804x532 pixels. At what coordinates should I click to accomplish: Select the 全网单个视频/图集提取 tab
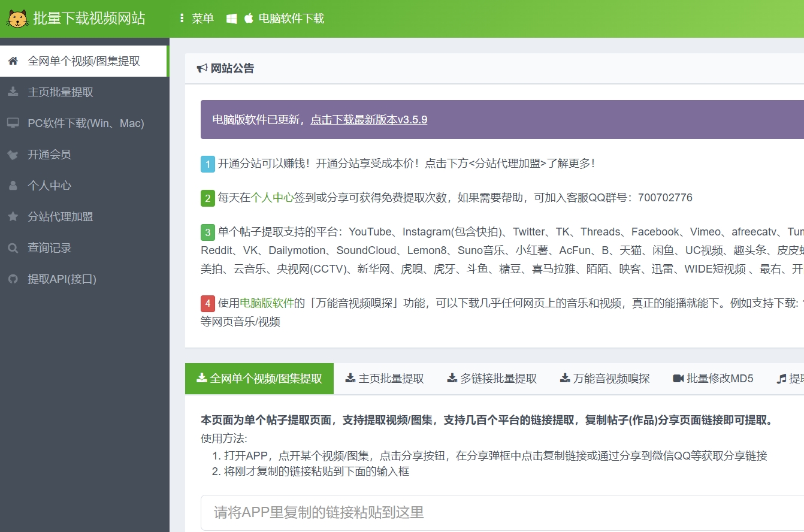point(259,379)
